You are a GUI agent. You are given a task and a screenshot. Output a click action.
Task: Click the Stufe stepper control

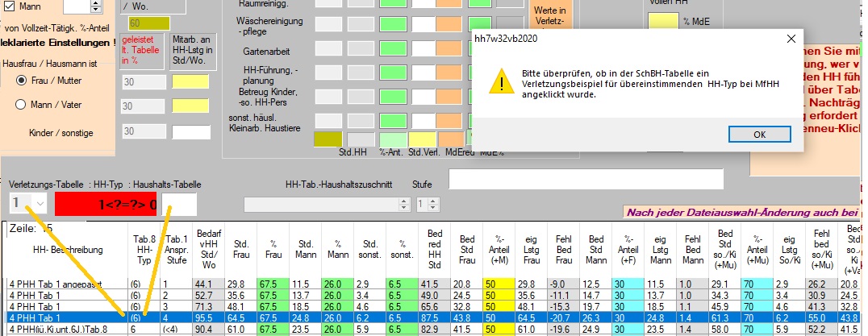(x=420, y=203)
